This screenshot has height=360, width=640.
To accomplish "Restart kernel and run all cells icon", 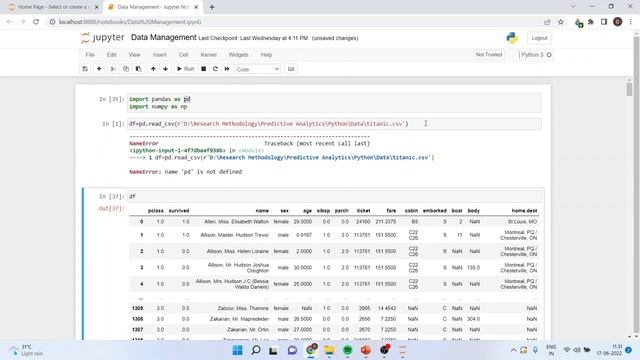I will [x=227, y=69].
